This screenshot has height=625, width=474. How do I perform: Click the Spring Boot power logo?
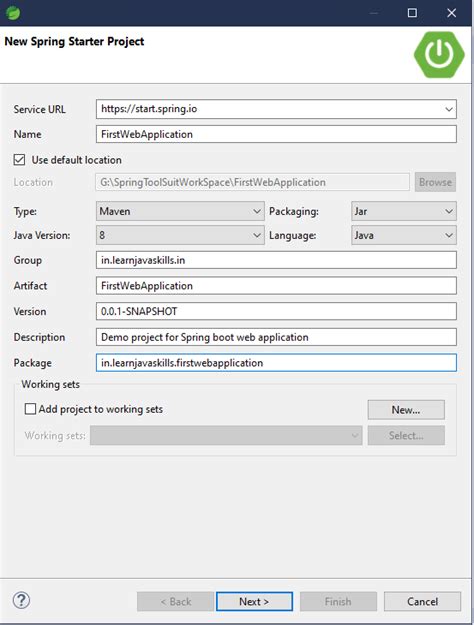(439, 54)
